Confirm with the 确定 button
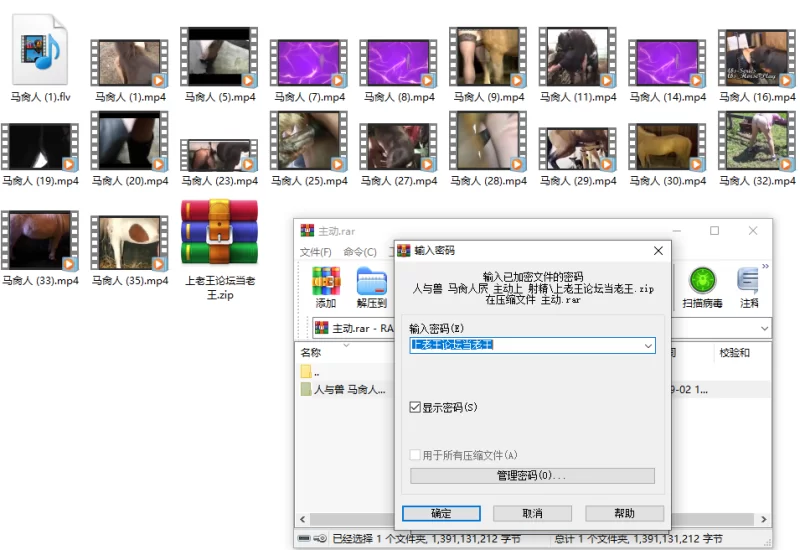The image size is (800, 550). click(x=441, y=513)
